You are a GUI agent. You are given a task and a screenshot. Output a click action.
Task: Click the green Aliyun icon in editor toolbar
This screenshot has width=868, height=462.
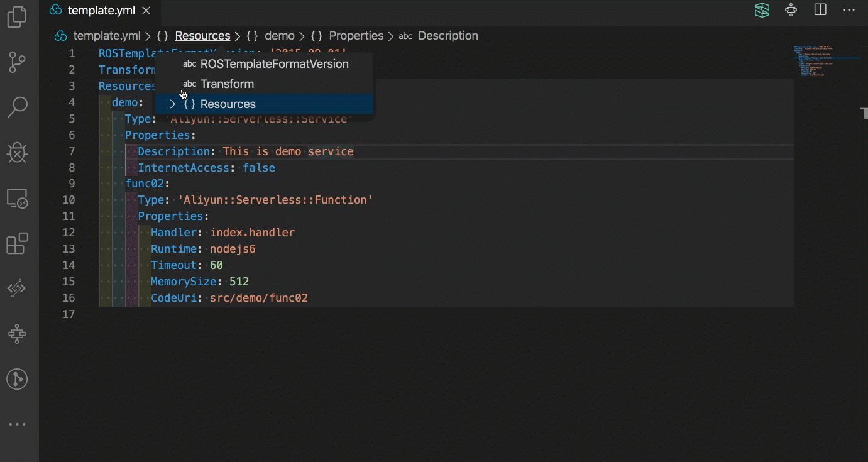point(762,10)
